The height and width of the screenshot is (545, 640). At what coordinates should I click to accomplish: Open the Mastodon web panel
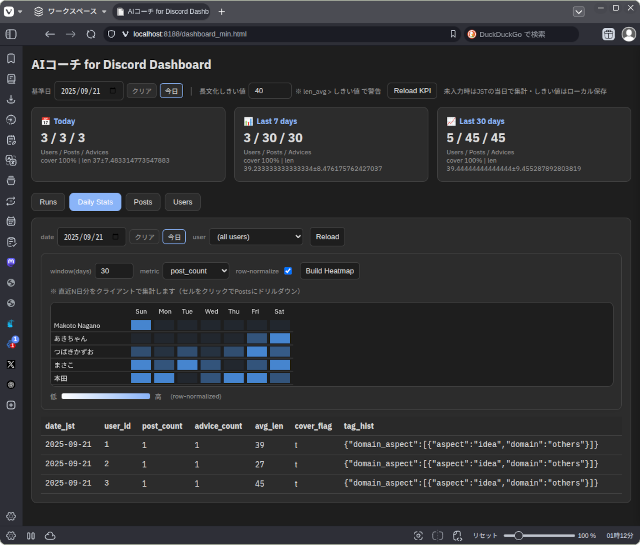[x=11, y=262]
